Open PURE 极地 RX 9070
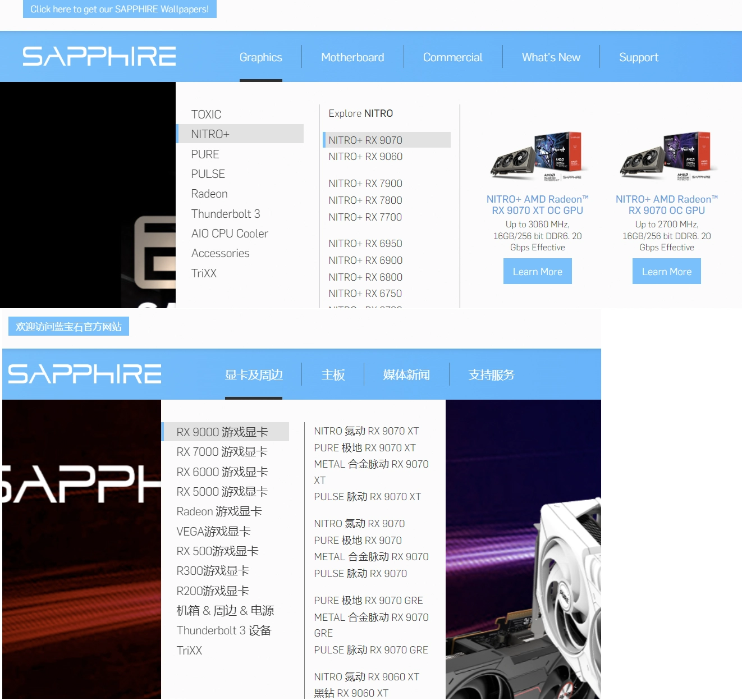742x700 pixels. coord(358,541)
